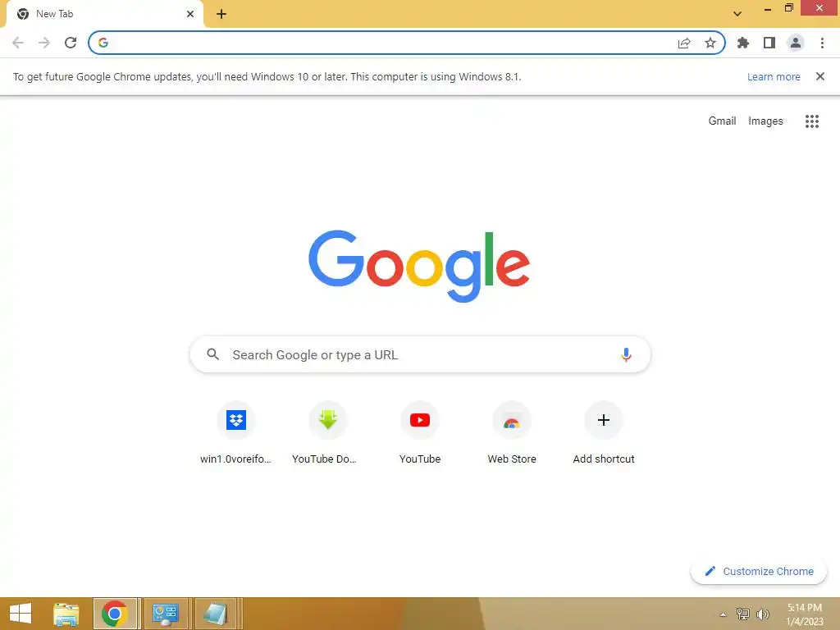Click the back navigation arrow
The image size is (840, 630).
pos(18,43)
